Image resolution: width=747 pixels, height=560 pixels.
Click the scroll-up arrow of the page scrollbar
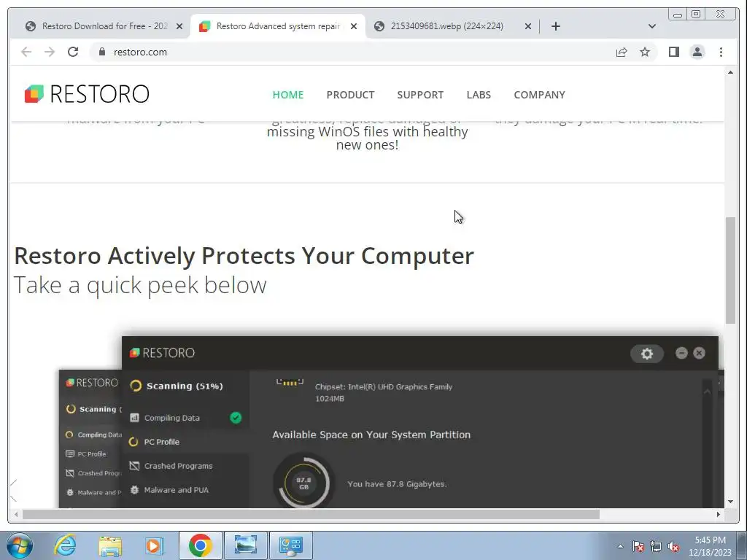click(730, 72)
